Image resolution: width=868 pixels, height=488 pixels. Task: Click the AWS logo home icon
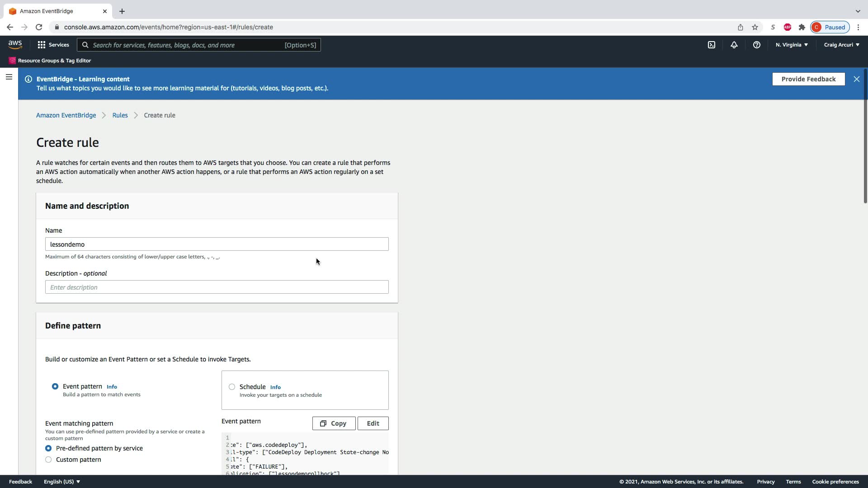pyautogui.click(x=15, y=44)
